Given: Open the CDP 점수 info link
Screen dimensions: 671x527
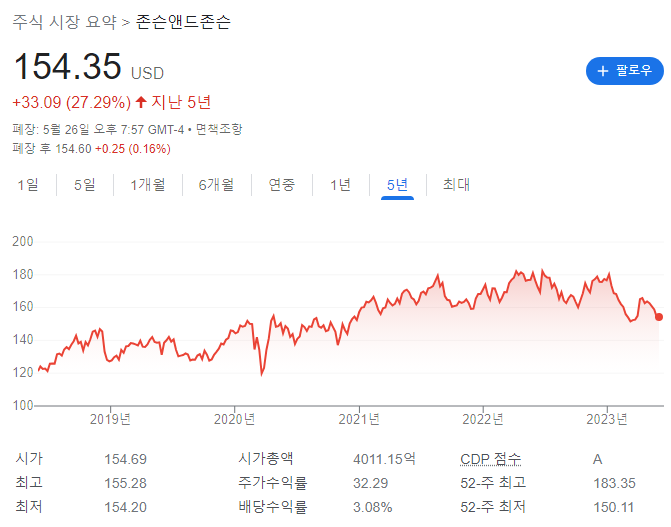Looking at the screenshot, I should tap(490, 459).
